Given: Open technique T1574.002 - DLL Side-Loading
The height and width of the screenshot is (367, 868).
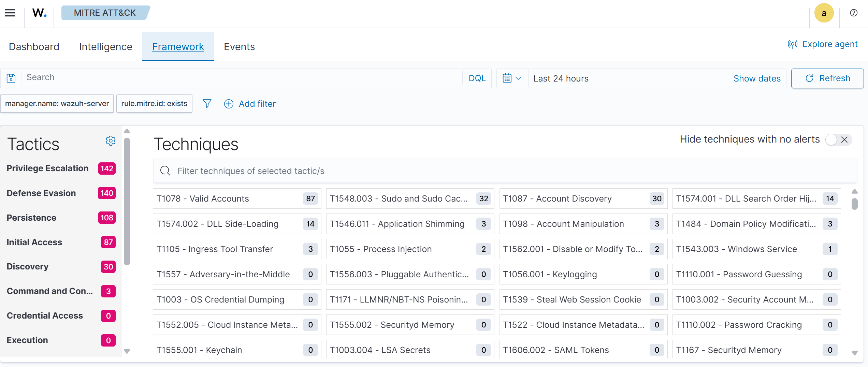Looking at the screenshot, I should [x=237, y=224].
